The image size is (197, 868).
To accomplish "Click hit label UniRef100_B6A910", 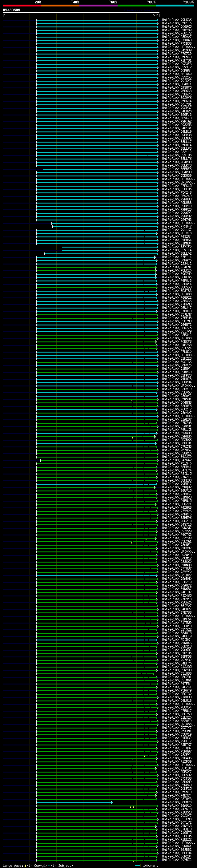I will [176, 806].
